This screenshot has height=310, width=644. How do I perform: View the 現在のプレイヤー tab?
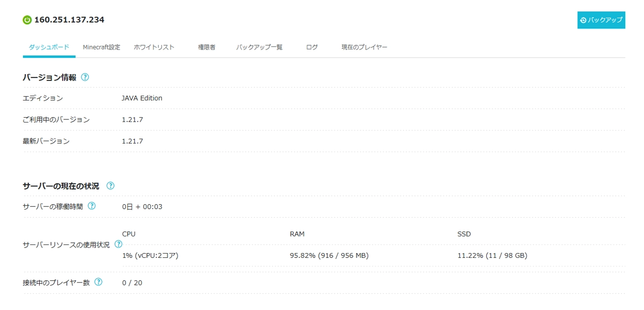point(364,47)
